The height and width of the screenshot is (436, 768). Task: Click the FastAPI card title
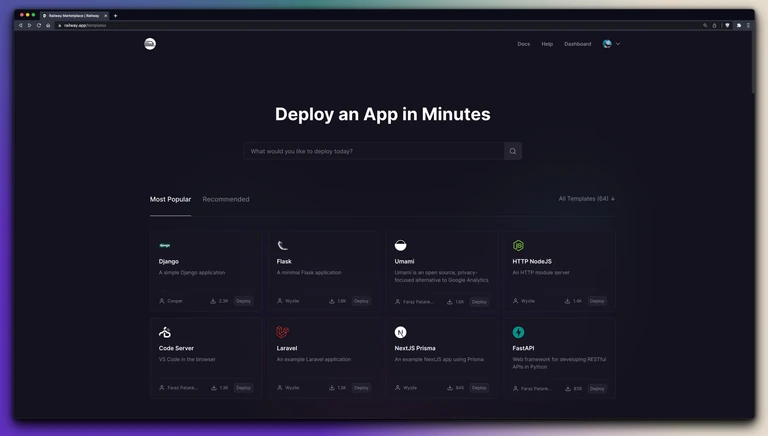click(523, 348)
